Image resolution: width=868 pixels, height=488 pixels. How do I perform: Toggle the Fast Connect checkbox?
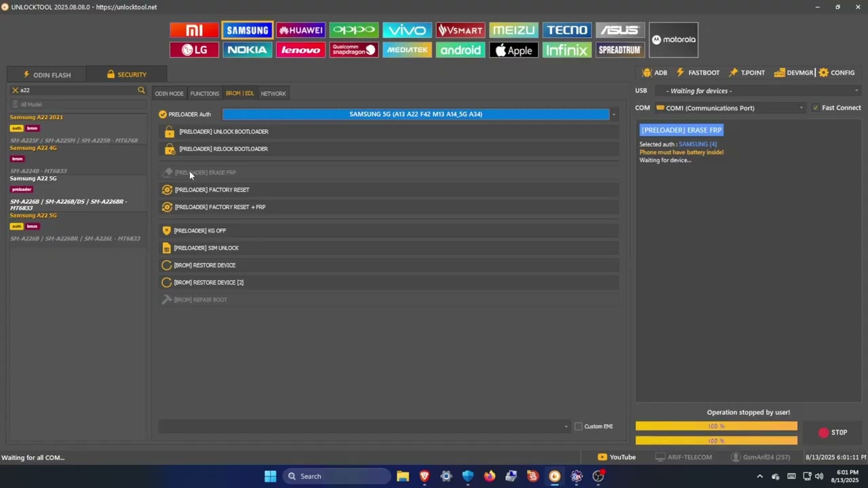click(816, 108)
